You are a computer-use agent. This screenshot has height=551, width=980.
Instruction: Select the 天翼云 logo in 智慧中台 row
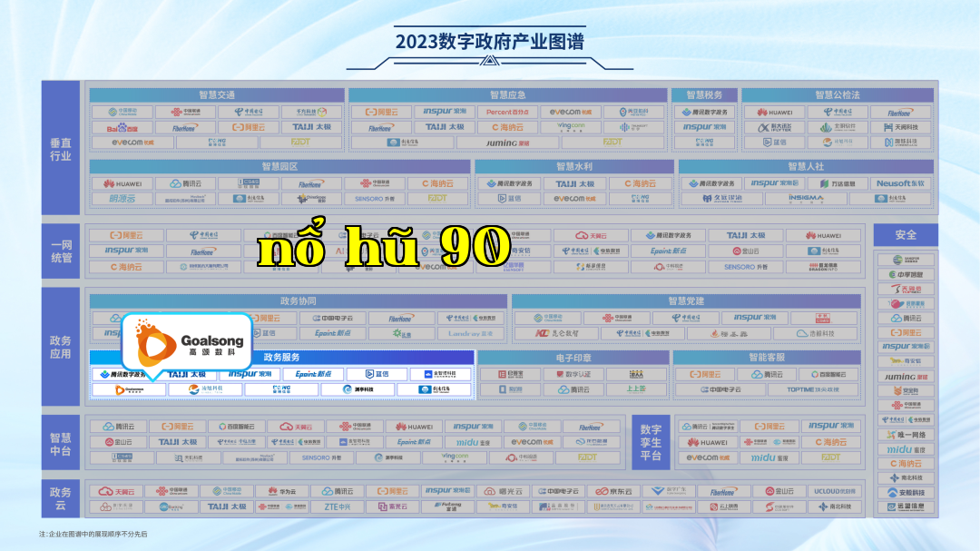[295, 427]
